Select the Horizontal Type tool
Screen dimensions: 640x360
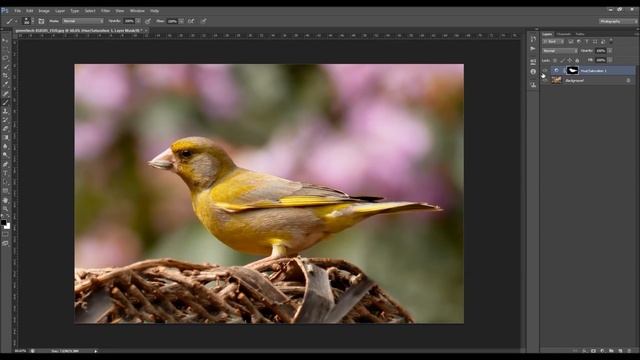pos(5,173)
